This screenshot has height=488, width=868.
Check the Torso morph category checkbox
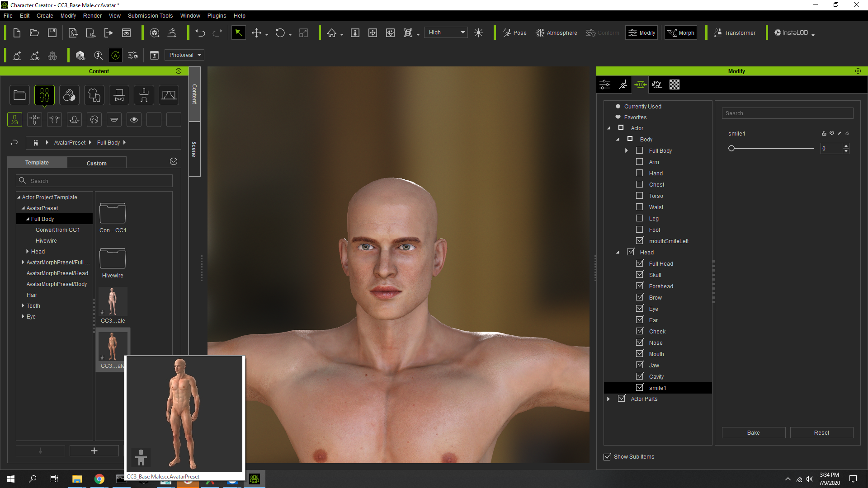640,196
